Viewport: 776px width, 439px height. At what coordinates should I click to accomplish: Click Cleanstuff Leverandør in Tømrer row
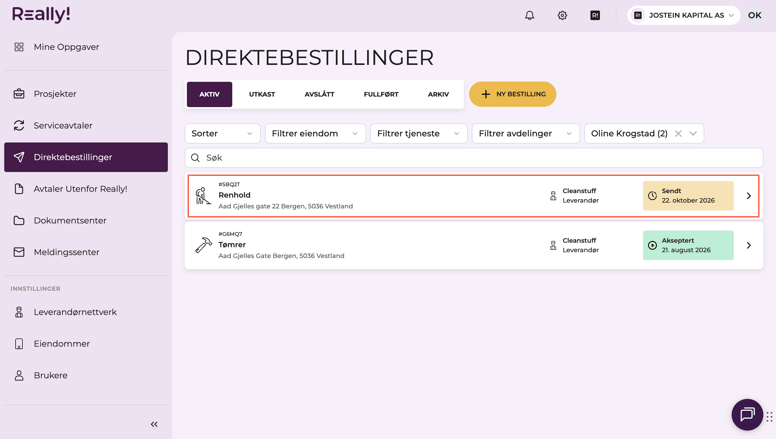tap(581, 245)
